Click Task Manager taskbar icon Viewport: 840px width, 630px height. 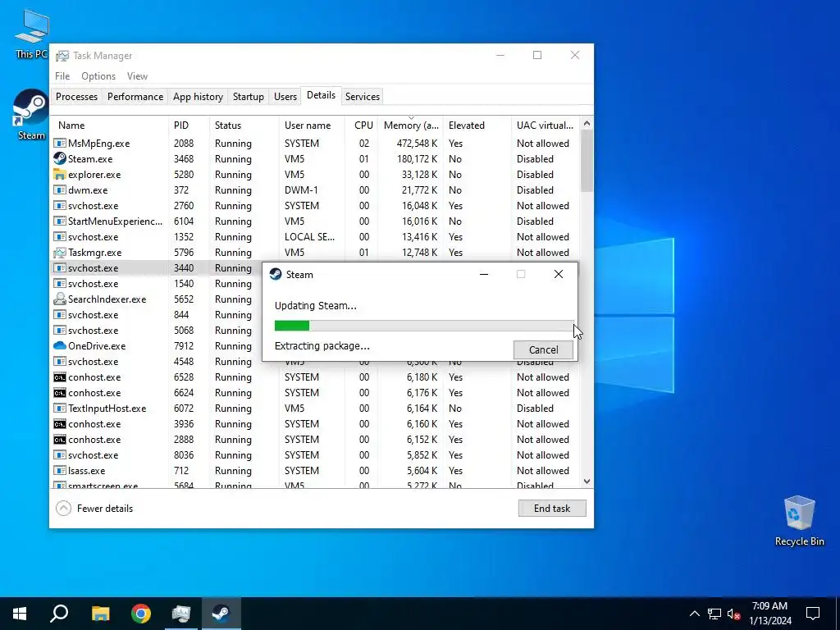[x=181, y=614]
